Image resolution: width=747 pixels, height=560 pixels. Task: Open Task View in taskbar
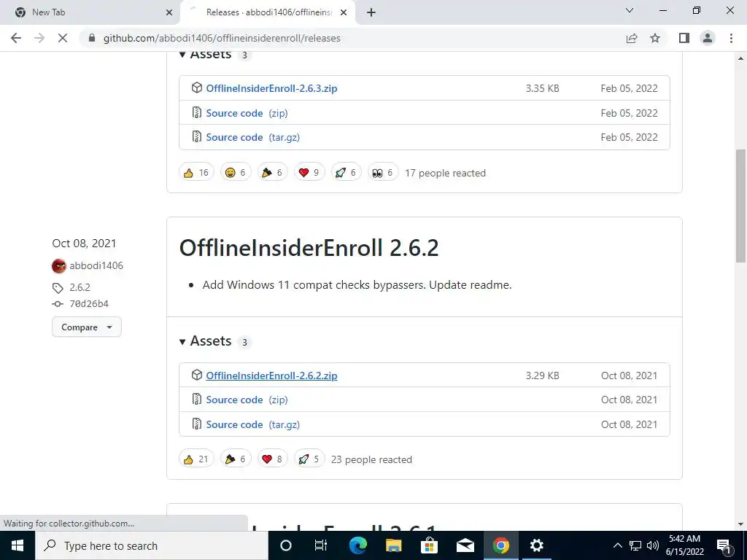coord(321,545)
